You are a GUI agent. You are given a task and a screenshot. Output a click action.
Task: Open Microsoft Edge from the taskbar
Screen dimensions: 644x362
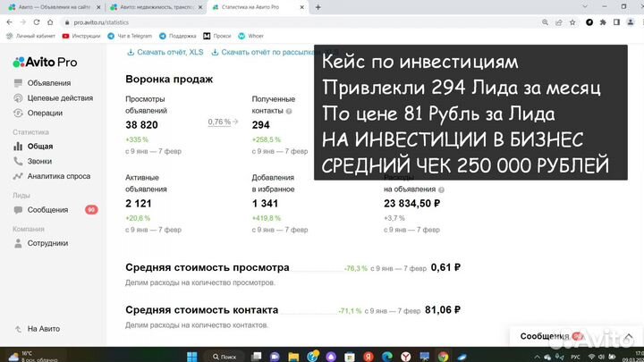point(387,357)
